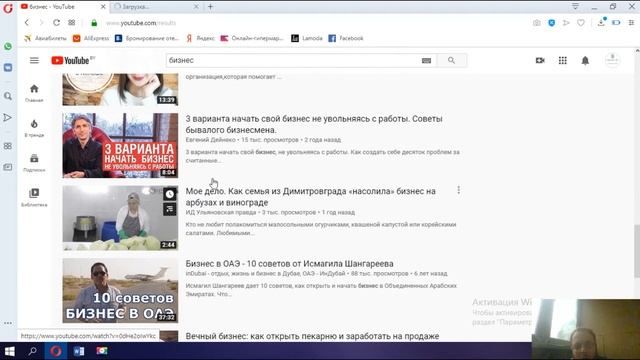The width and height of the screenshot is (640, 360).
Task: Open Главная in the sidebar
Action: click(34, 93)
